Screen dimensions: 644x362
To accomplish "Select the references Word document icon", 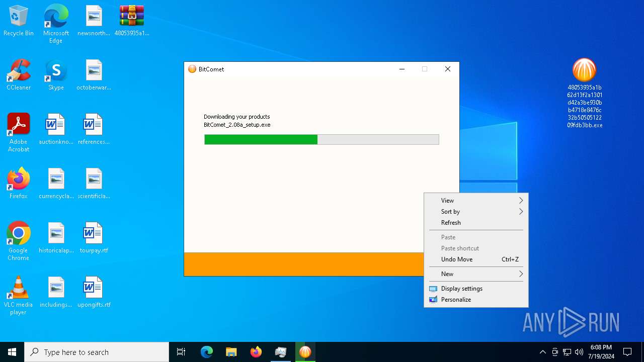I will click(x=94, y=130).
